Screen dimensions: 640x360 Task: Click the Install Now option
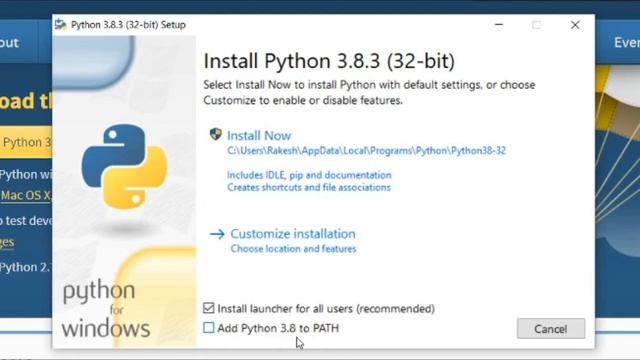point(259,136)
